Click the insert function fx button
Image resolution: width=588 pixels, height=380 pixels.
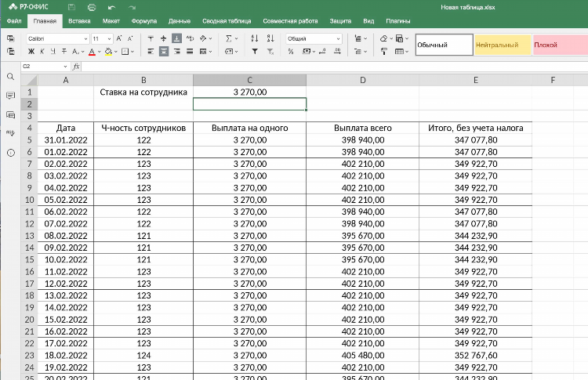[x=76, y=67]
